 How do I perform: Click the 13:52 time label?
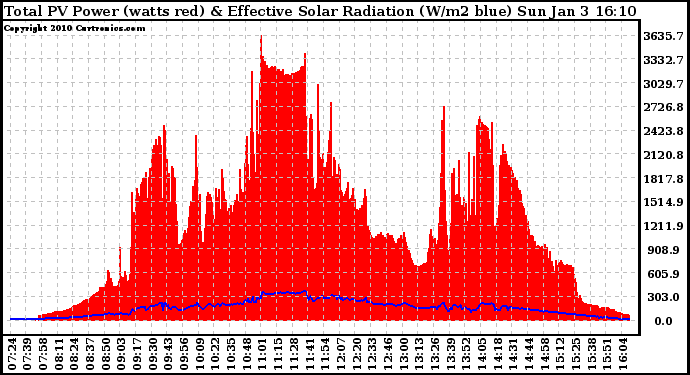(466, 355)
